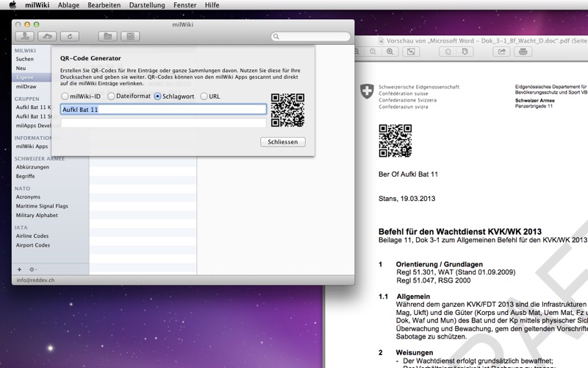Click zoom-in icon in Vorschau toolbar
Viewport: 588px width, 368px height.
pyautogui.click(x=390, y=52)
